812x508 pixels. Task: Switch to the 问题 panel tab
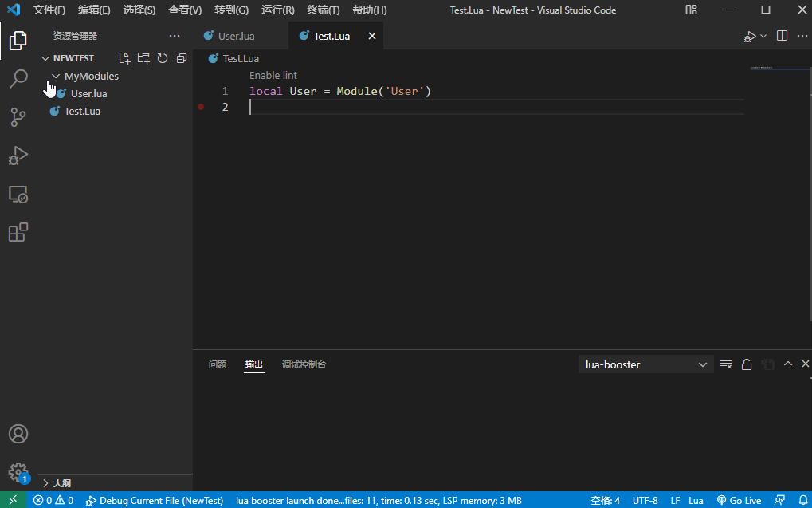[x=218, y=364]
